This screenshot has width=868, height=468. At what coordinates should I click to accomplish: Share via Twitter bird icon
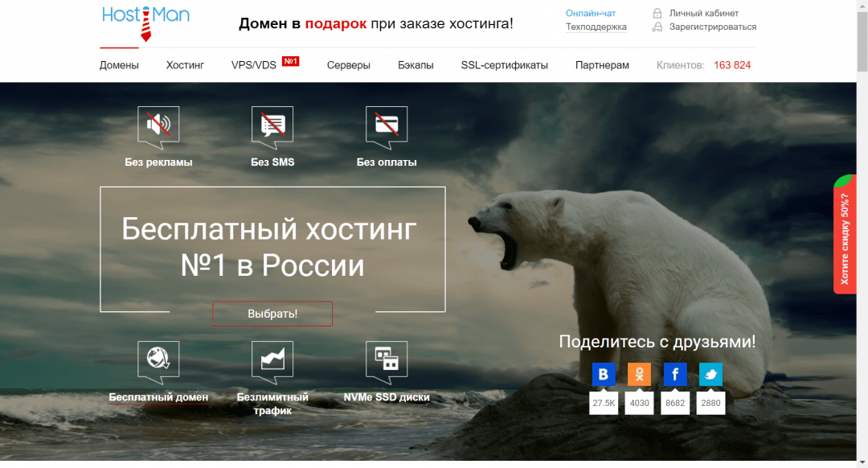[x=710, y=375]
